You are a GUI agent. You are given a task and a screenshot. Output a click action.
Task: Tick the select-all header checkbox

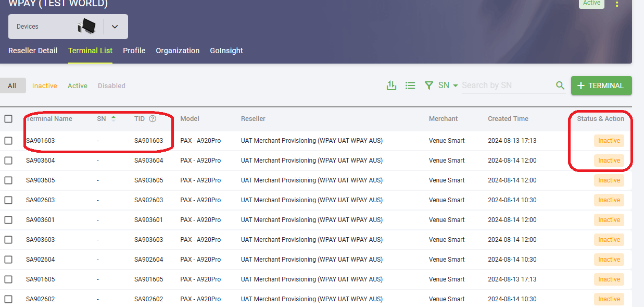[x=8, y=119]
